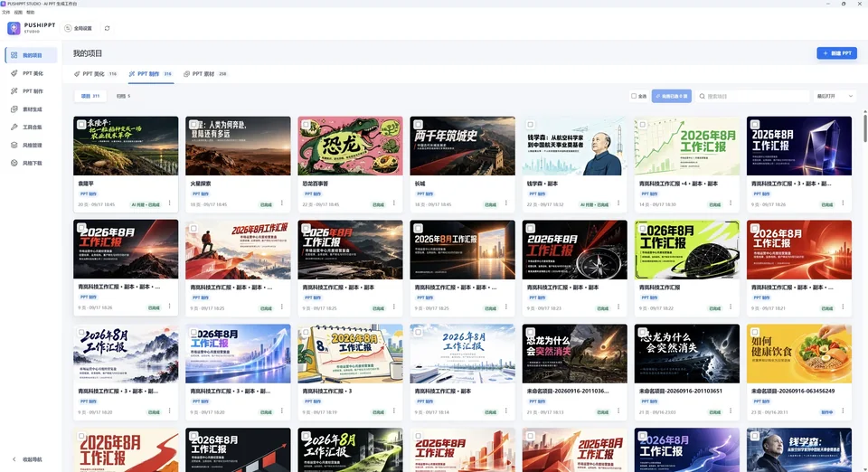
Task: Open the blue rising-arrow 工作汇报 thumbnail
Action: click(238, 354)
